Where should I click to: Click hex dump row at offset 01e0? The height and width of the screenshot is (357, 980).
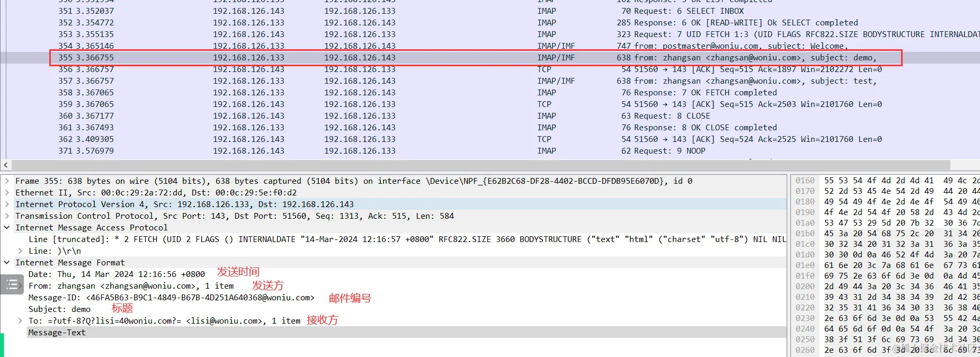[x=887, y=265]
